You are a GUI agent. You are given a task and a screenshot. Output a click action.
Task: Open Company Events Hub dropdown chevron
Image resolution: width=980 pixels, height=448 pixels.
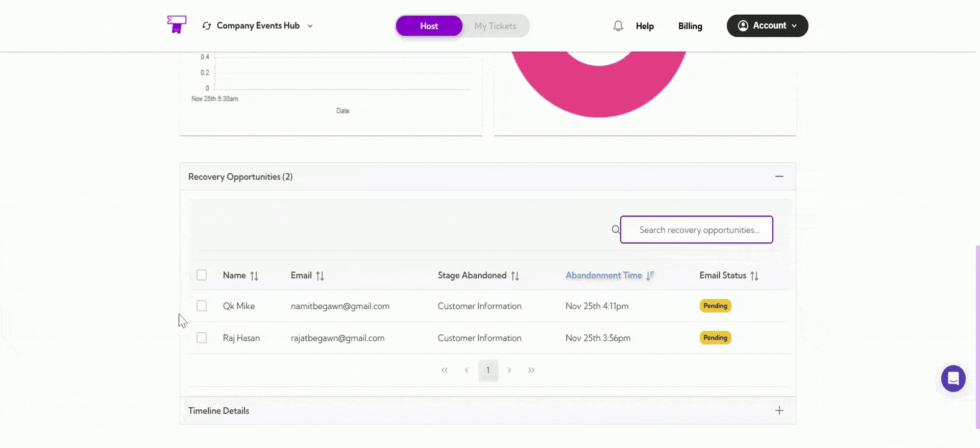(310, 26)
